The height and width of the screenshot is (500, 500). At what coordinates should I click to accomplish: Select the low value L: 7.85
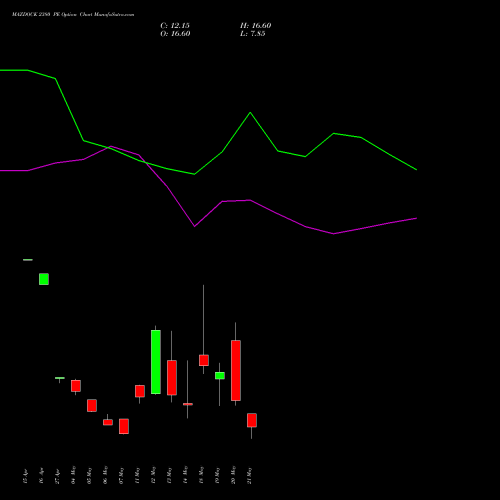coord(253,34)
